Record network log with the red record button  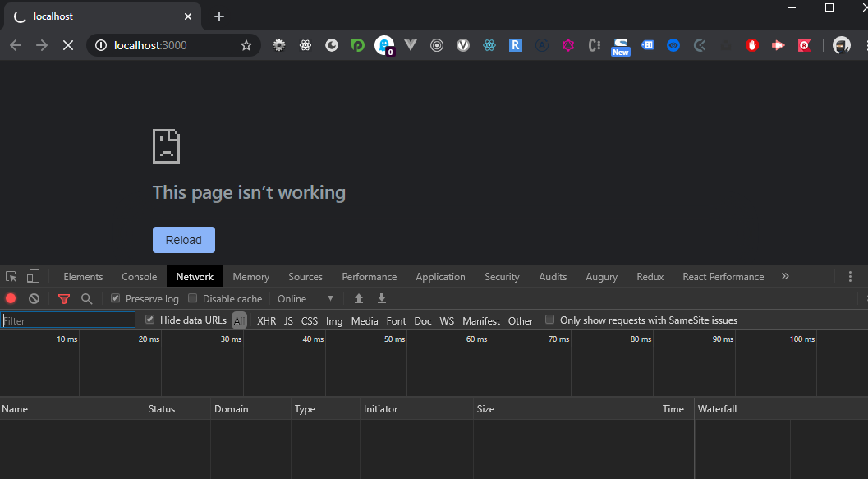(10, 298)
